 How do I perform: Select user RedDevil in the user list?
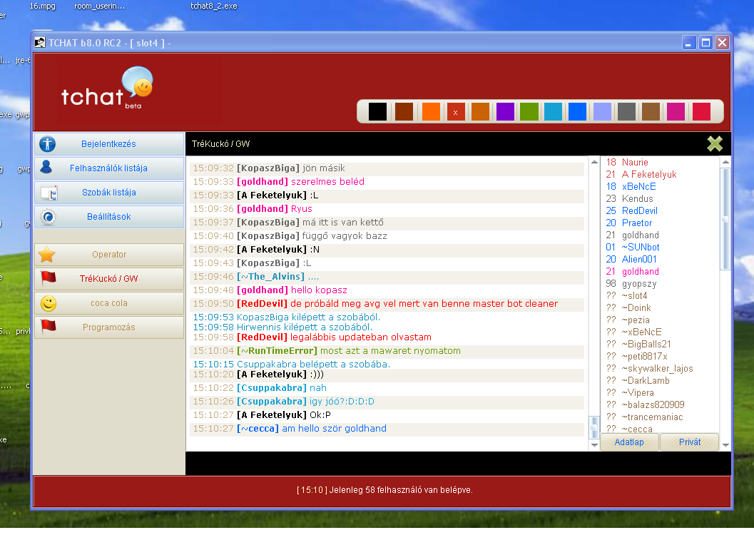[639, 210]
